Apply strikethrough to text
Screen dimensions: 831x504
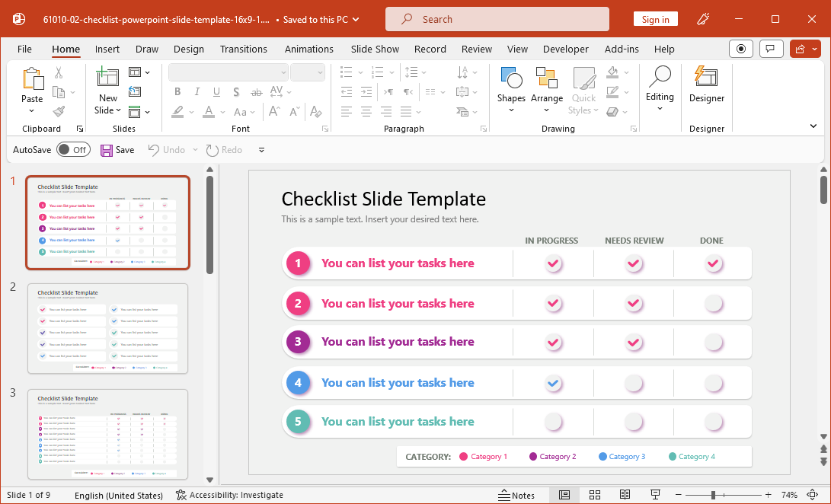[256, 91]
